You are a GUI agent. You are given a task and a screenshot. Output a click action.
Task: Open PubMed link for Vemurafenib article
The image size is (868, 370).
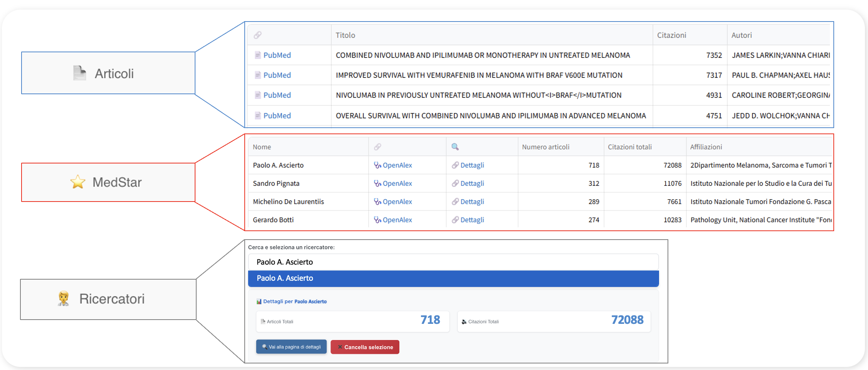point(277,75)
